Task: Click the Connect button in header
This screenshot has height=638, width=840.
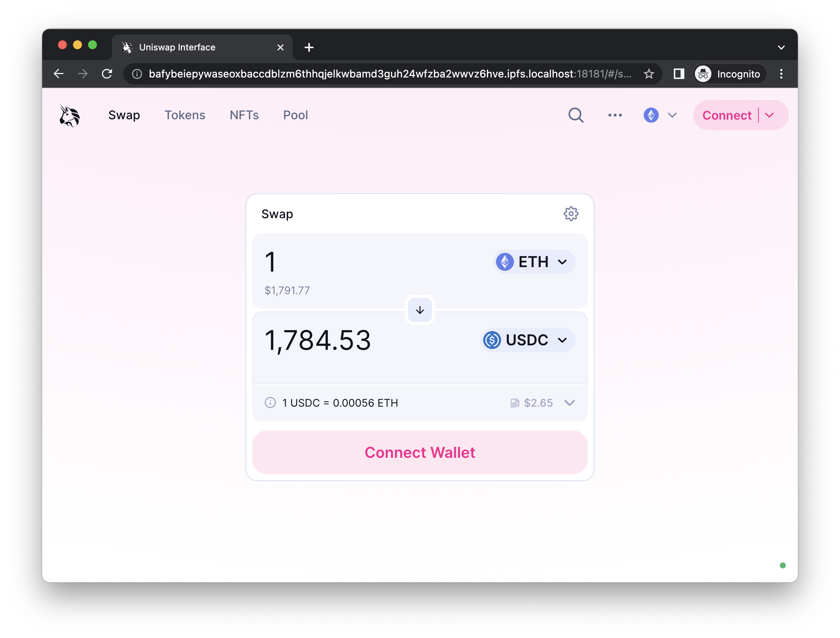Action: pyautogui.click(x=727, y=115)
